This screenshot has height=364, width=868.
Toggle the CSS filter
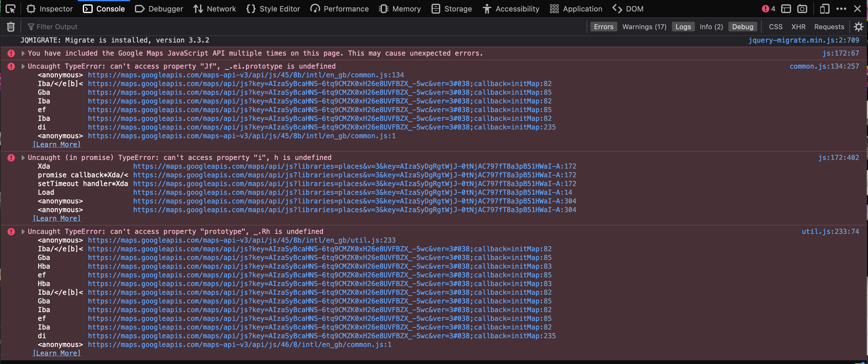[x=776, y=27]
